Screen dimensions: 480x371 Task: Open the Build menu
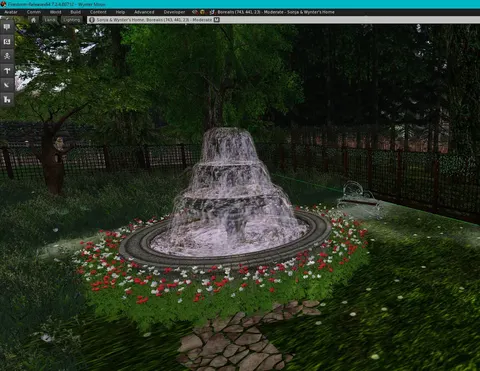point(75,12)
